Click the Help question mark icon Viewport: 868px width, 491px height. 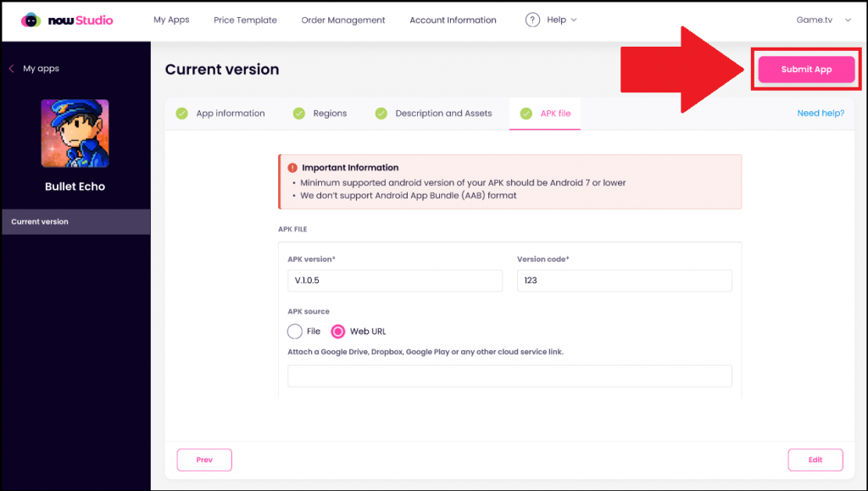pos(531,20)
